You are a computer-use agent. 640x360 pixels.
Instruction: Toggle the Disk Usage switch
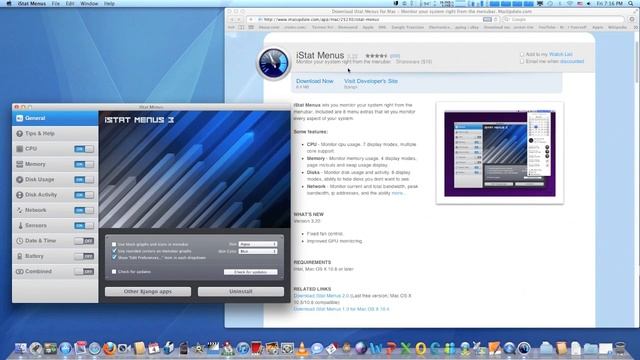(x=84, y=180)
